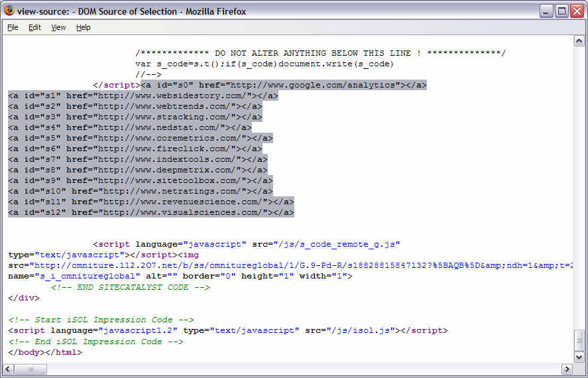This screenshot has height=378, width=588.
Task: Click the closing </div> tag
Action: [24, 298]
